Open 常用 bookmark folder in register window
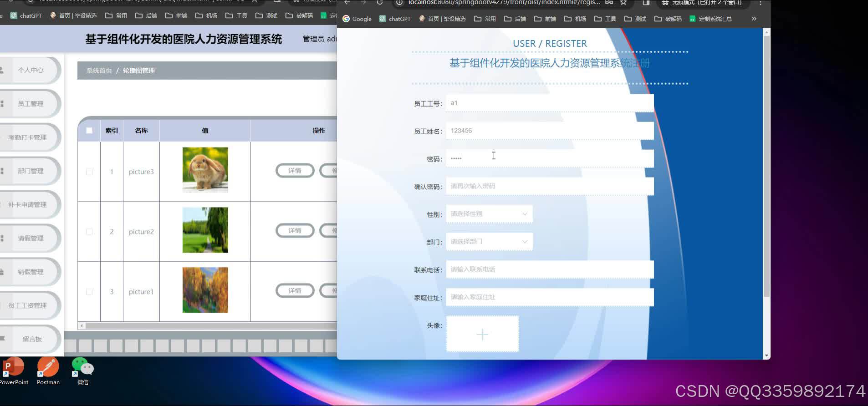The height and width of the screenshot is (406, 868). [485, 19]
